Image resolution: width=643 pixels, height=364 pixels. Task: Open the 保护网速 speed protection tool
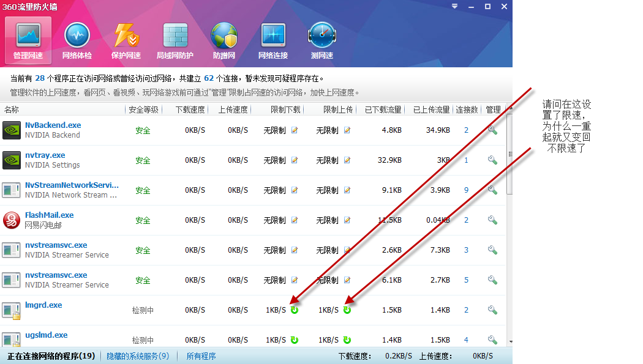[126, 40]
